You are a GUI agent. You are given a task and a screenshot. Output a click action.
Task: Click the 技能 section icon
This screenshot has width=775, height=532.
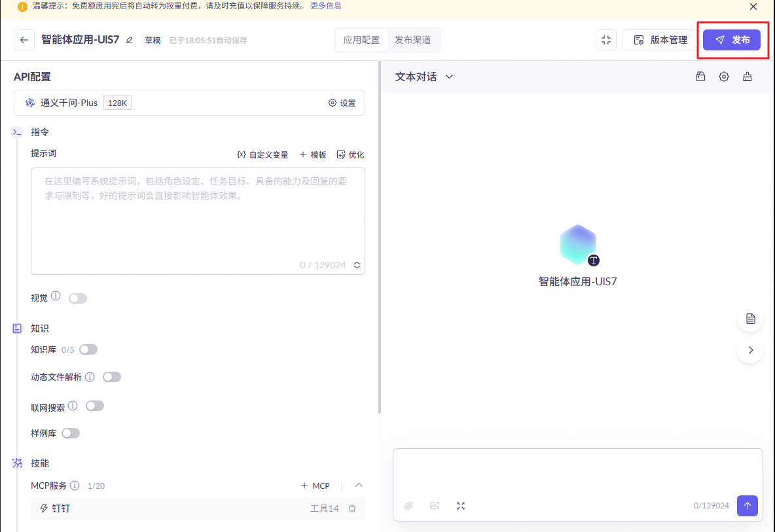[x=17, y=463]
